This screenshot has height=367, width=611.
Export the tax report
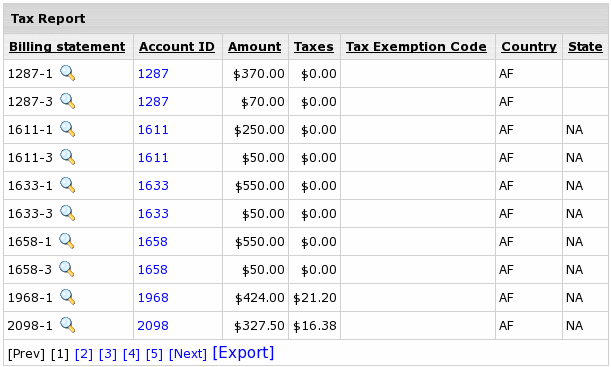tap(243, 353)
